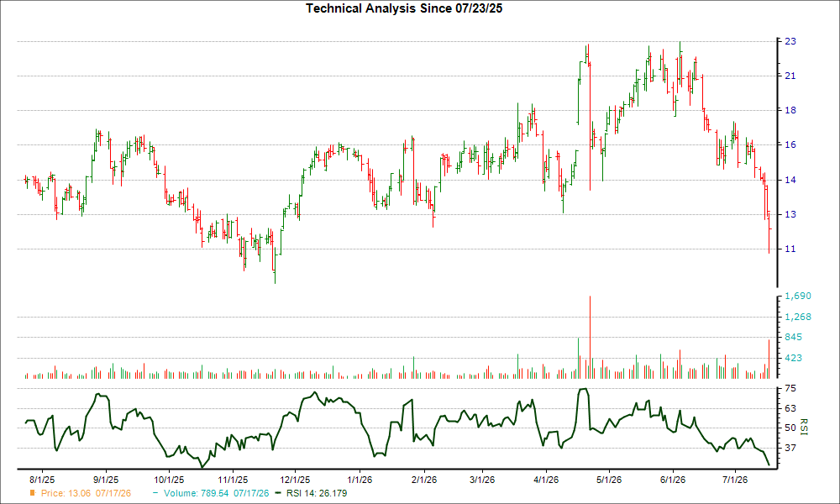Click the 'Volume: 789.54 07/17/26' legend text
Viewport: 840px width, 504px height.
tap(217, 493)
